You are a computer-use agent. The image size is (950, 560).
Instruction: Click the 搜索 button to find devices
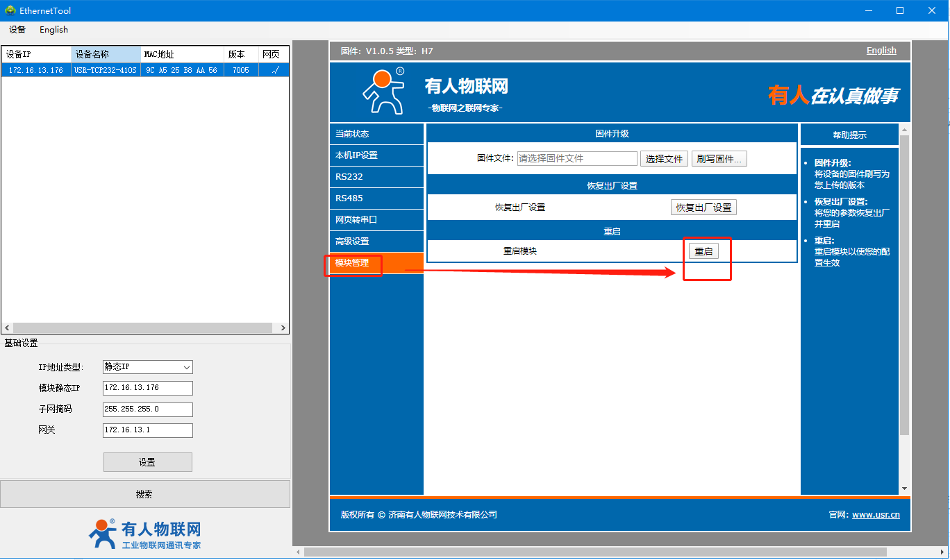pos(144,494)
